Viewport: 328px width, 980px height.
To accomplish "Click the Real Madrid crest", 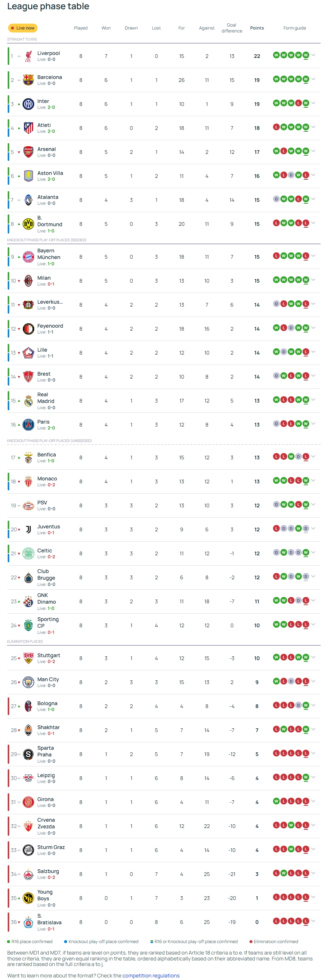I will pos(28,401).
